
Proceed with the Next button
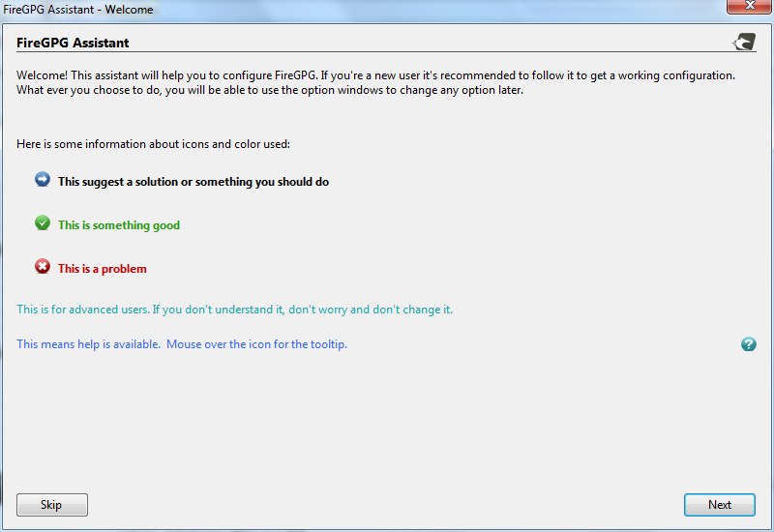pos(719,505)
